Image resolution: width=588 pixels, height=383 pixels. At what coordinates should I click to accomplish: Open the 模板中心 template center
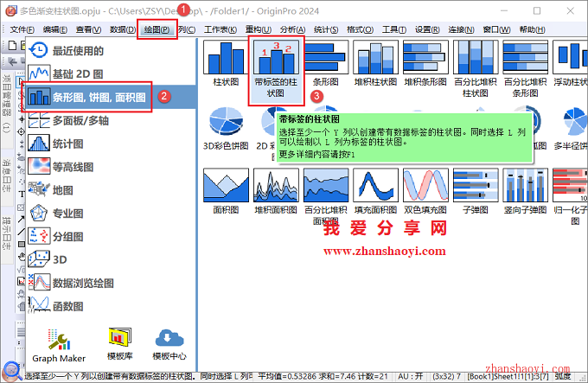(169, 344)
